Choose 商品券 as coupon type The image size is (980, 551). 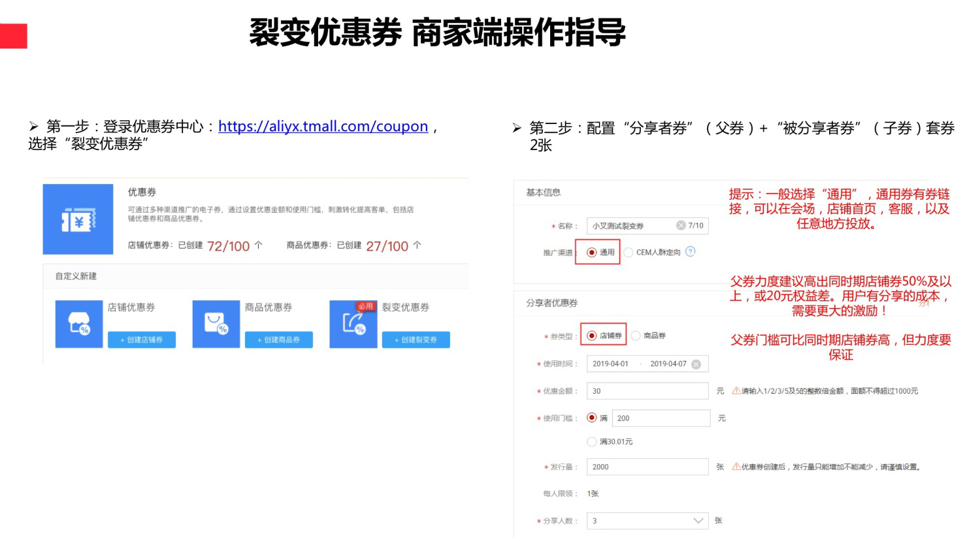(636, 336)
